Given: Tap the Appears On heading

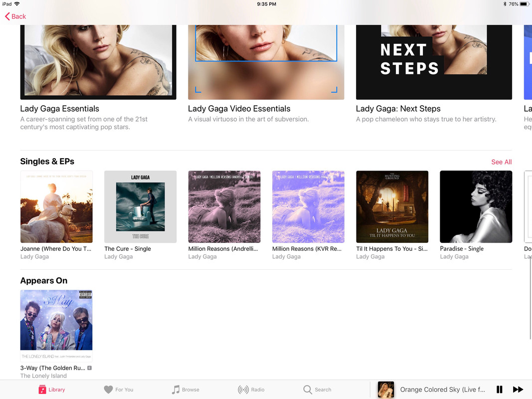Looking at the screenshot, I should pos(44,281).
